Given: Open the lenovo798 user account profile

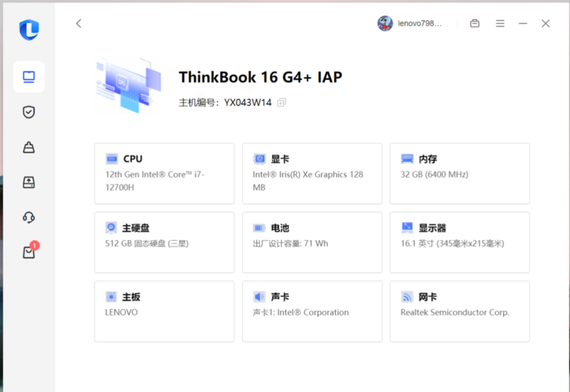Looking at the screenshot, I should click(410, 24).
